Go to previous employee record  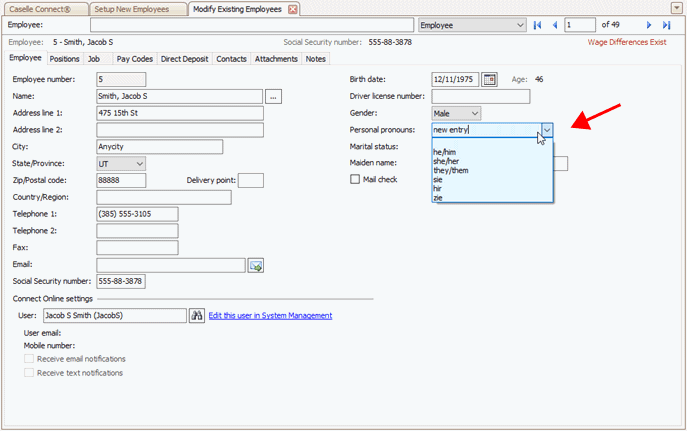click(x=555, y=25)
